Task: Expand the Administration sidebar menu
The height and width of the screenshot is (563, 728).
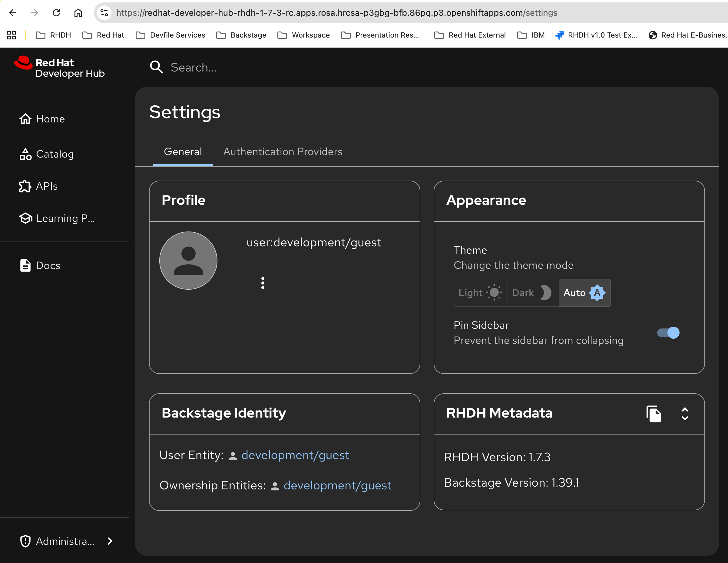Action: 66,541
